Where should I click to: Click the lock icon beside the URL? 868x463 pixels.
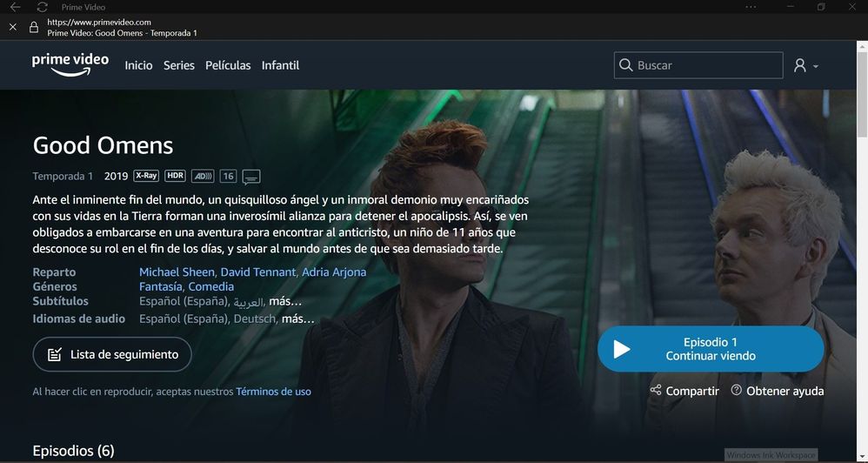coord(34,27)
